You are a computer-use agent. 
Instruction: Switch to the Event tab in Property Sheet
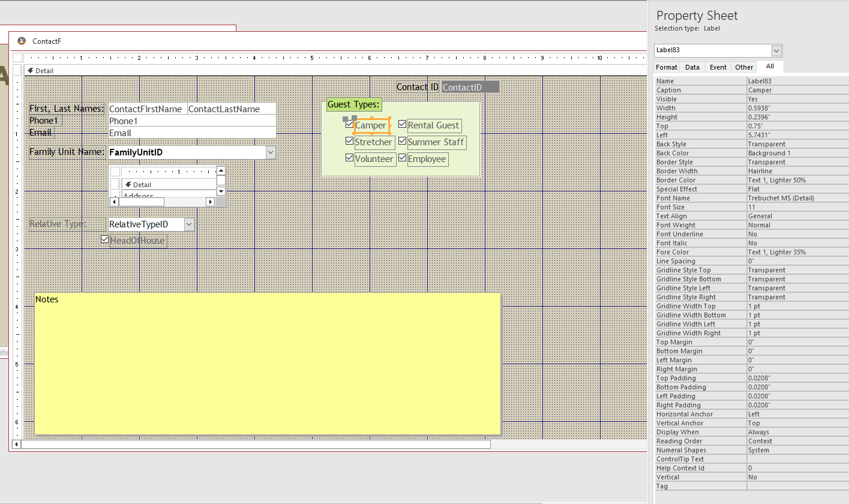pos(718,67)
